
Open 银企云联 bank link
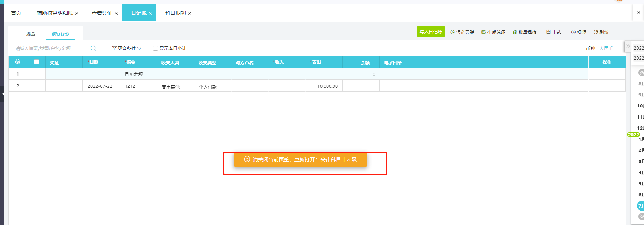(x=462, y=32)
